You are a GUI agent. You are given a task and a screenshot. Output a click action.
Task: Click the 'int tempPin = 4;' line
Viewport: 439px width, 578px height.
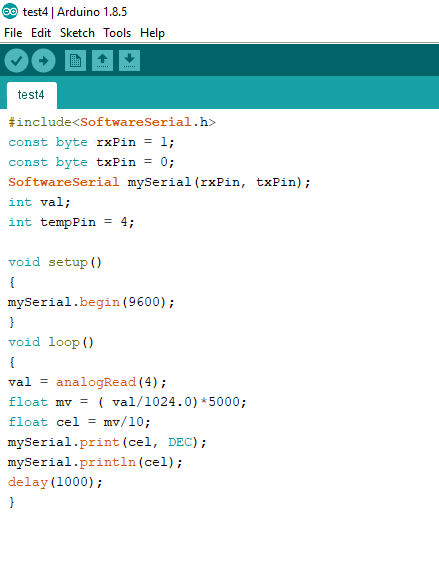[71, 222]
